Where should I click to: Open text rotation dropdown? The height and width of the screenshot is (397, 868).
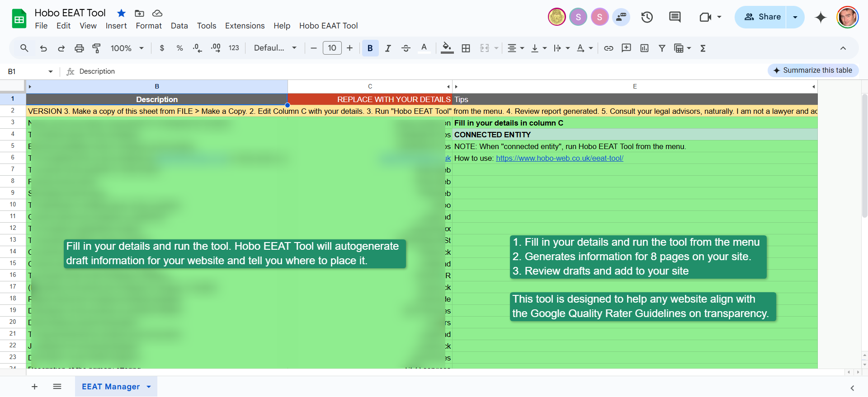(x=585, y=48)
